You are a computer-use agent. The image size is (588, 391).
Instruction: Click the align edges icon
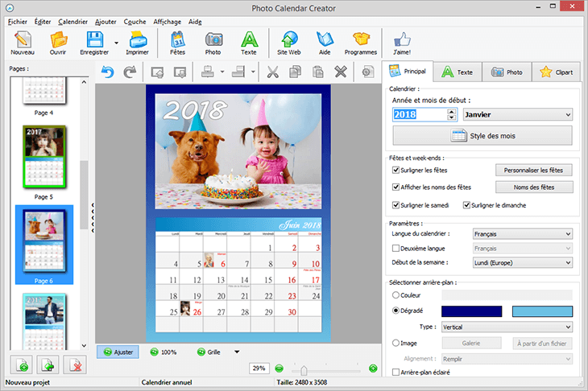[x=238, y=72]
